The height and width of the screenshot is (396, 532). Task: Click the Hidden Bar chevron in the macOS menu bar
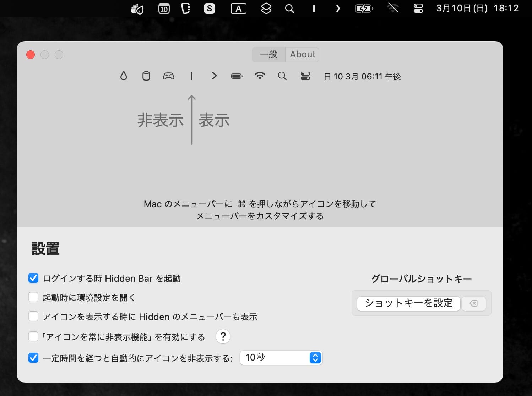click(337, 9)
